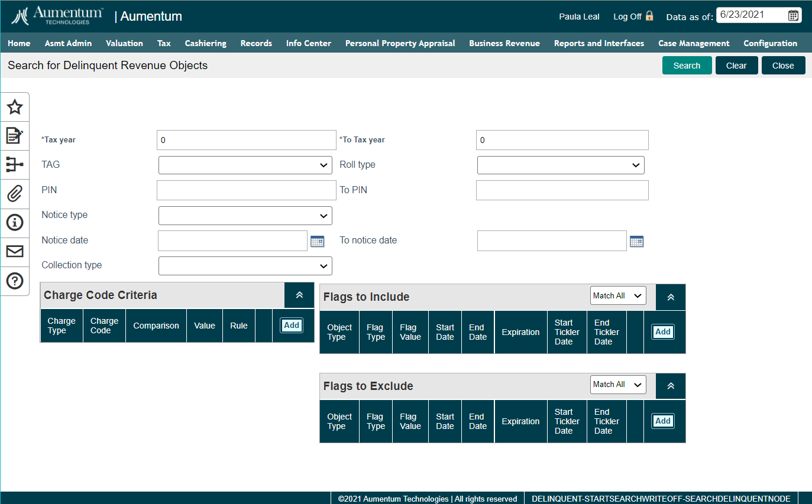Image resolution: width=812 pixels, height=504 pixels.
Task: Open the Info Center menu
Action: pos(308,43)
